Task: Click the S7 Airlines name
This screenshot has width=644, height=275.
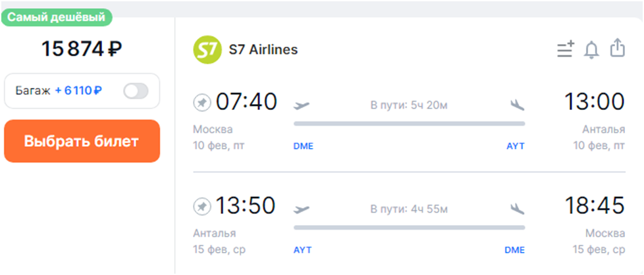Action: (x=263, y=50)
